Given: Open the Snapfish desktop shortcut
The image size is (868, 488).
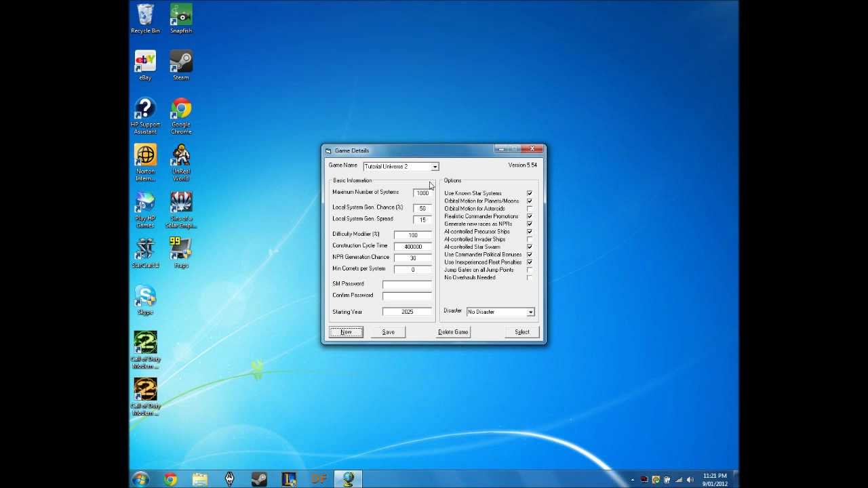Looking at the screenshot, I should [x=181, y=18].
